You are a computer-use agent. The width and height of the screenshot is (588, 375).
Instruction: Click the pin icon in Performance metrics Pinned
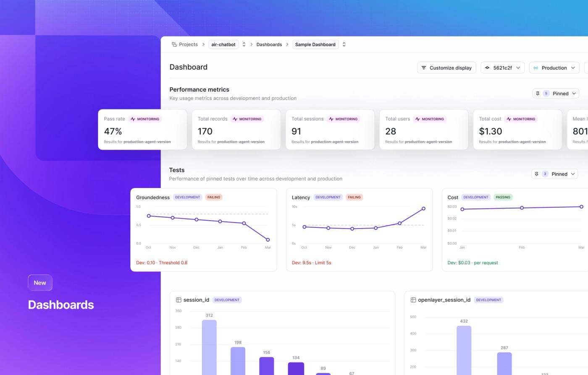[x=538, y=94]
